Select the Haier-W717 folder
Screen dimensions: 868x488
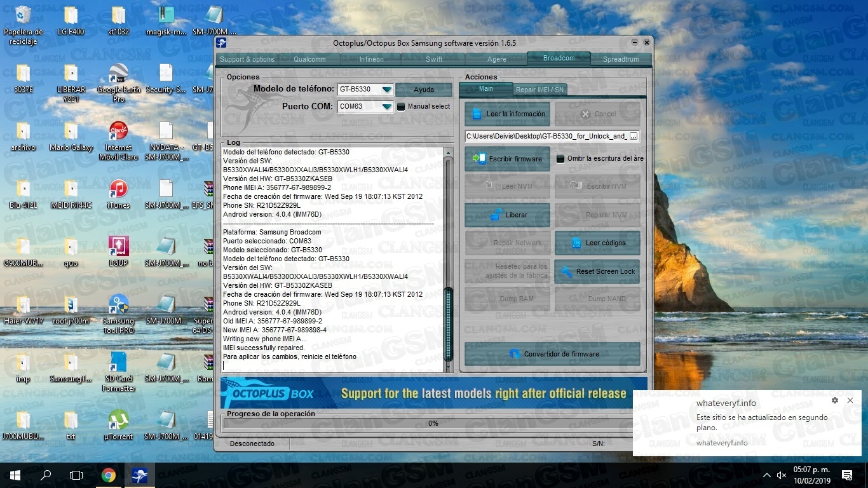click(x=23, y=309)
